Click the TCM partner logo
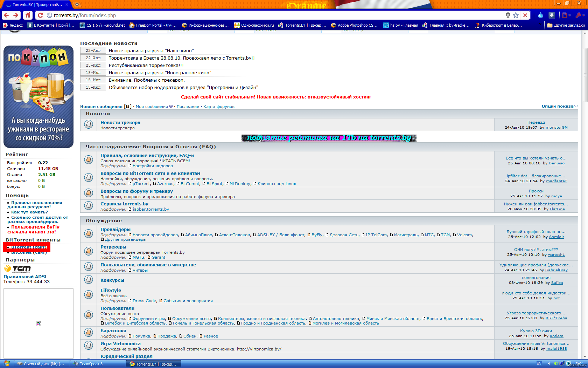588x368 pixels. 17,269
